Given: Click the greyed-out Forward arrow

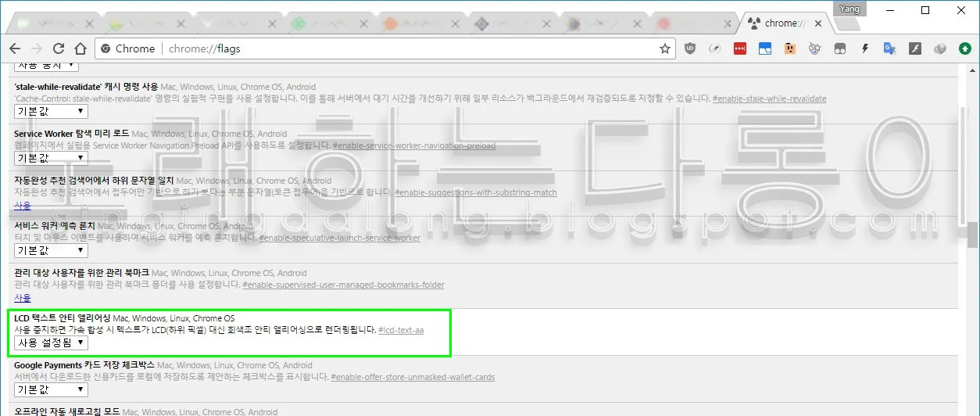Looking at the screenshot, I should pos(37,48).
